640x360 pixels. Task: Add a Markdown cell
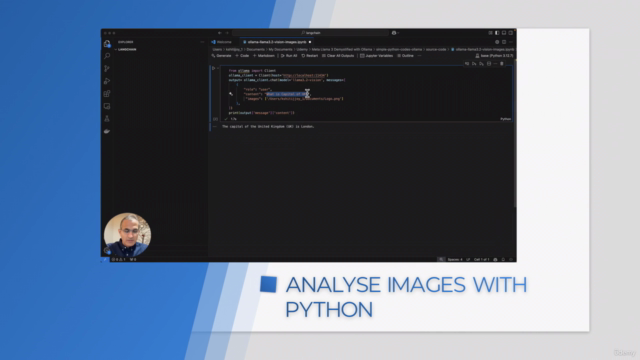click(x=264, y=56)
